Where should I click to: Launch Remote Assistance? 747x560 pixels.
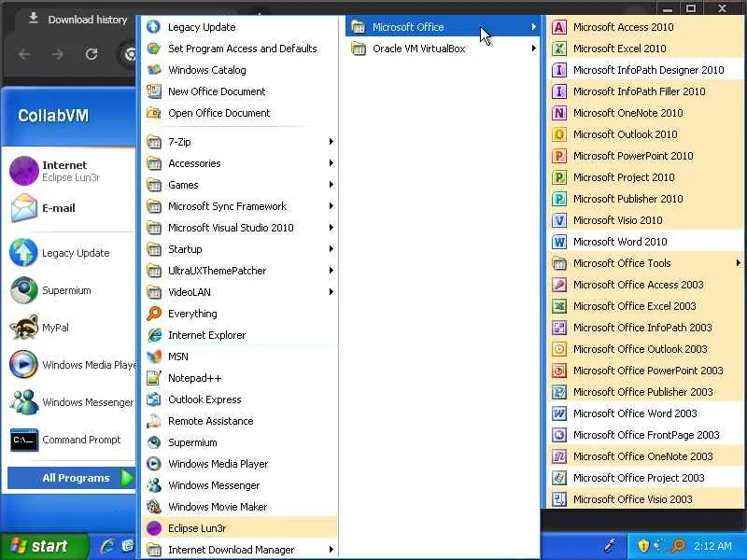point(240,421)
